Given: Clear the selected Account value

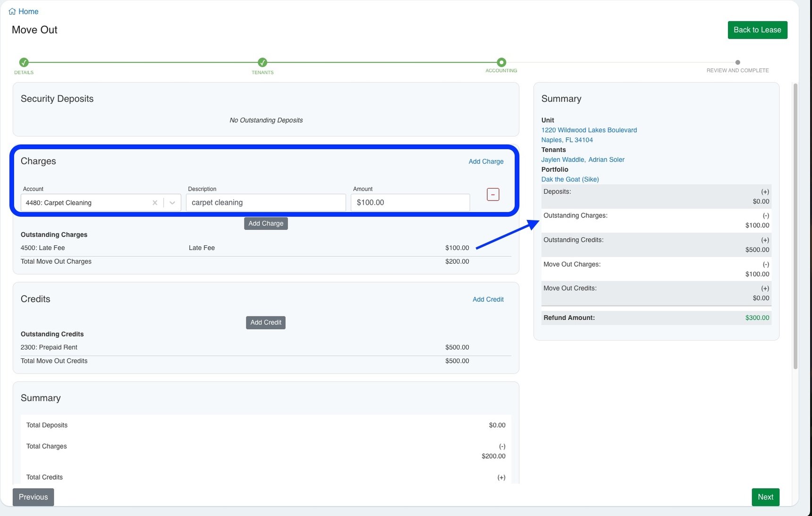Looking at the screenshot, I should coord(155,203).
